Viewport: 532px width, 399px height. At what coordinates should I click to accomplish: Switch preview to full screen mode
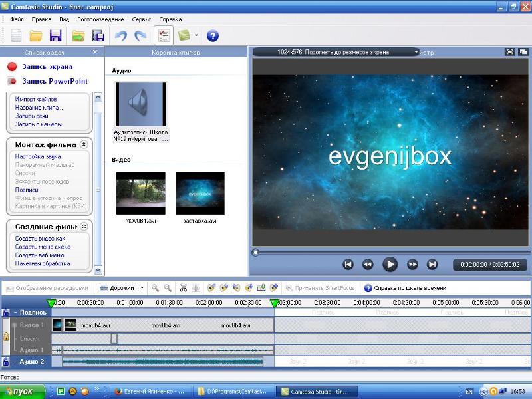pos(510,52)
